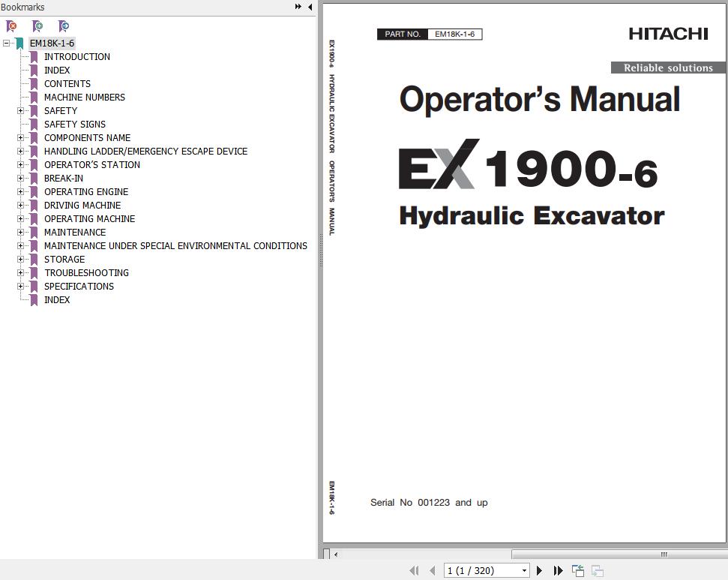Open HANDLING LADDER/EMERGENCY ESCAPE DEVICE bookmark
Screen dimensions: 728x580
pos(145,151)
